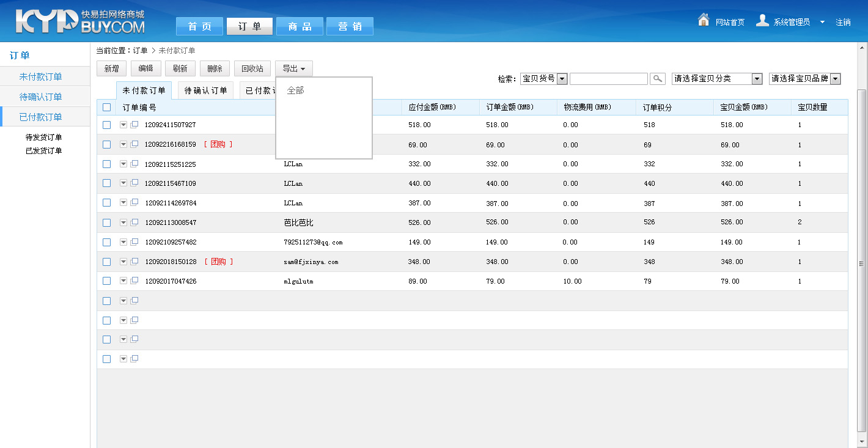Open detail window icon for order 12092216168159
The height and width of the screenshot is (448, 868).
[x=134, y=144]
